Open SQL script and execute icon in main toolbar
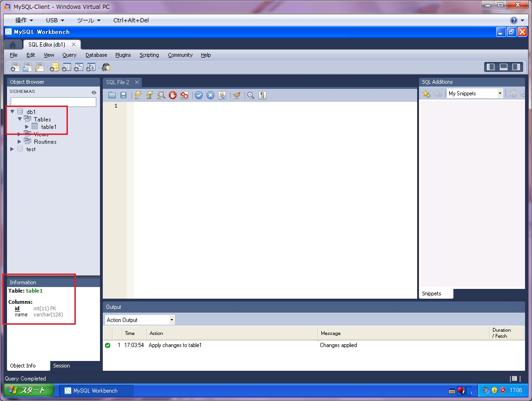This screenshot has height=401, width=532. click(x=40, y=67)
